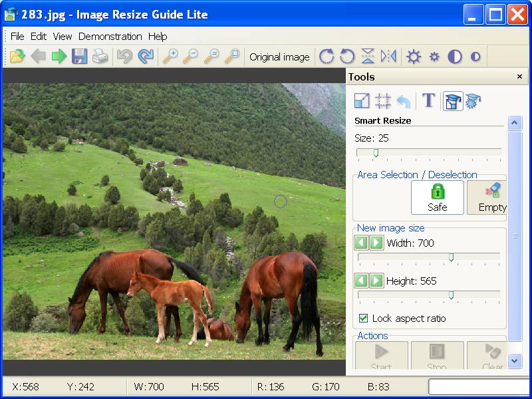Click "R:136" in the status bar
Viewport: 532px width, 399px height.
coord(271,387)
